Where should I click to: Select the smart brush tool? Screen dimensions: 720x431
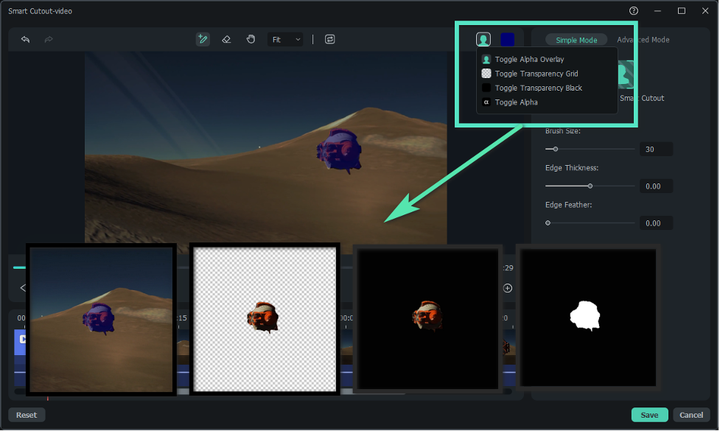[x=202, y=40]
